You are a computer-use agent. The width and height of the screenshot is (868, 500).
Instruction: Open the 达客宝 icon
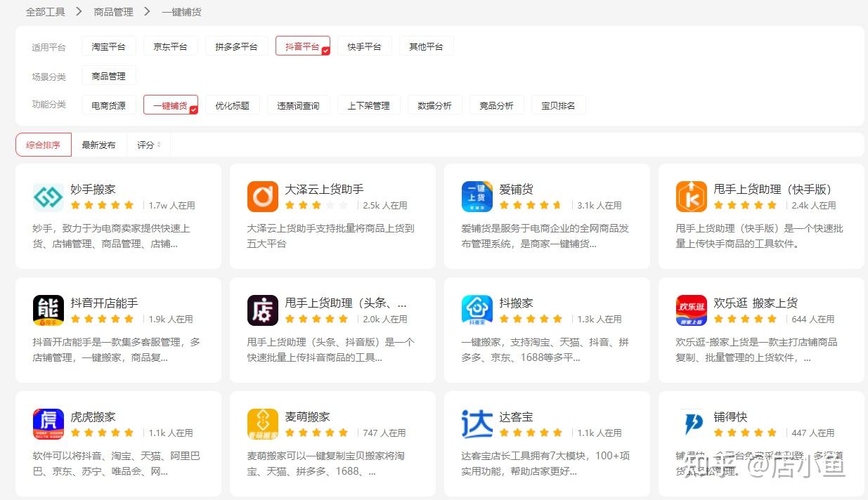pyautogui.click(x=477, y=424)
